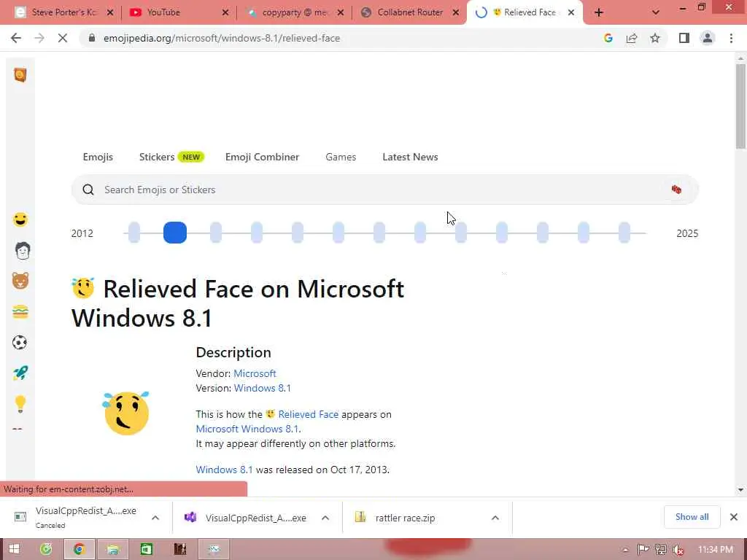Screen dimensions: 747x560
Task: Click the Emojipedia logo in sidebar
Action: (20, 75)
